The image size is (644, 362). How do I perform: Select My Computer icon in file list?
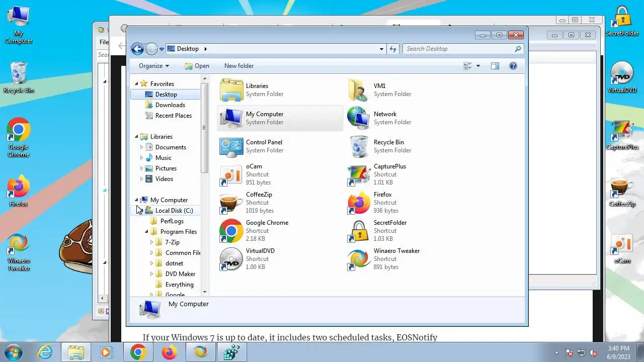(x=231, y=118)
